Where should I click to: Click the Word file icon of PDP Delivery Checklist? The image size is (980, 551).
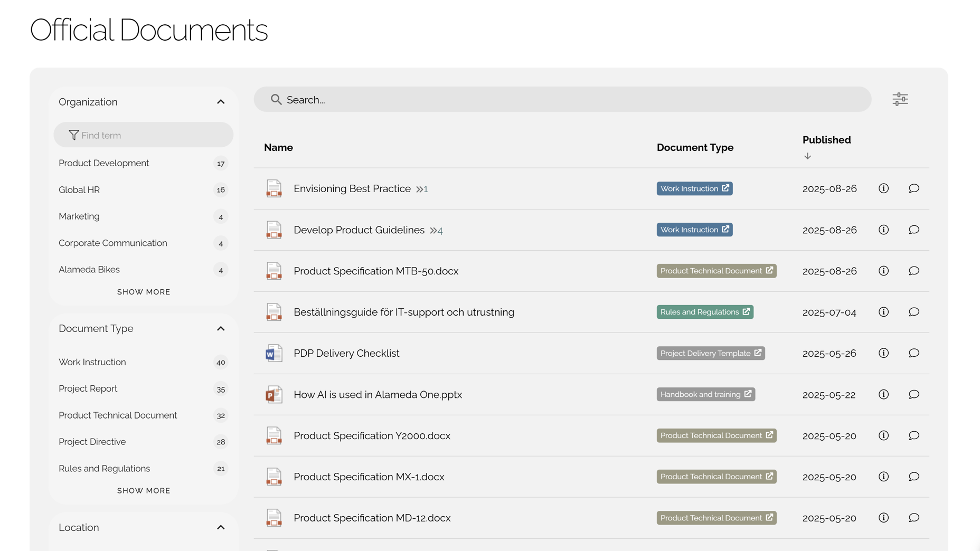(274, 353)
